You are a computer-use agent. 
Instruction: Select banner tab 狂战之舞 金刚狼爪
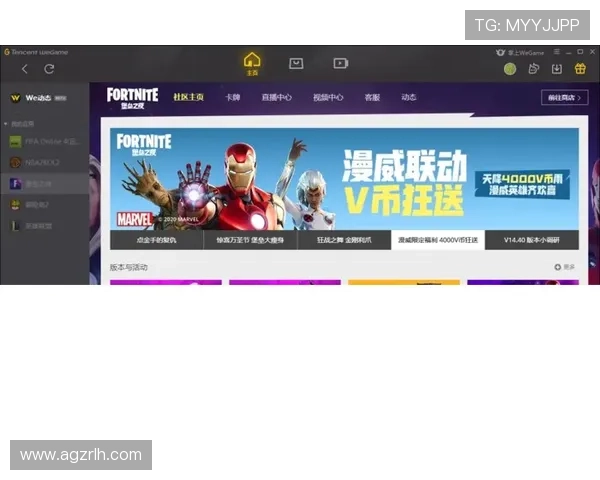pos(344,240)
